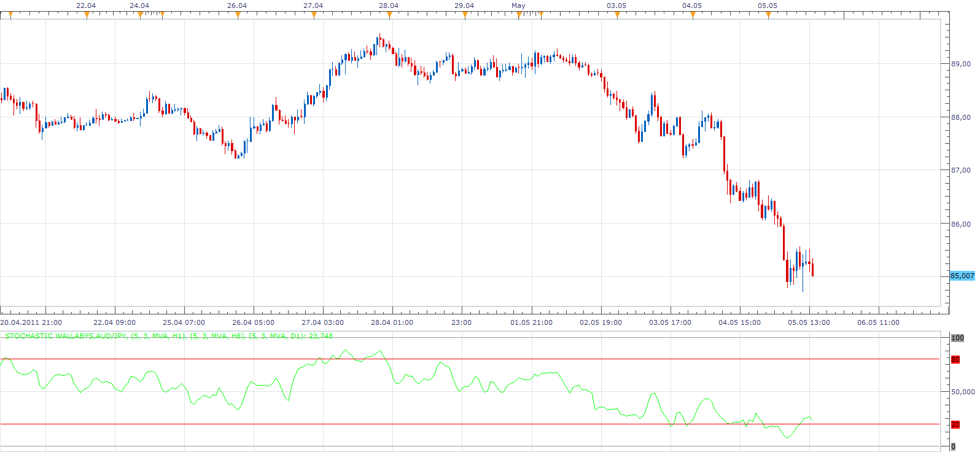Click the 03.05 17:00 time label

click(x=670, y=322)
